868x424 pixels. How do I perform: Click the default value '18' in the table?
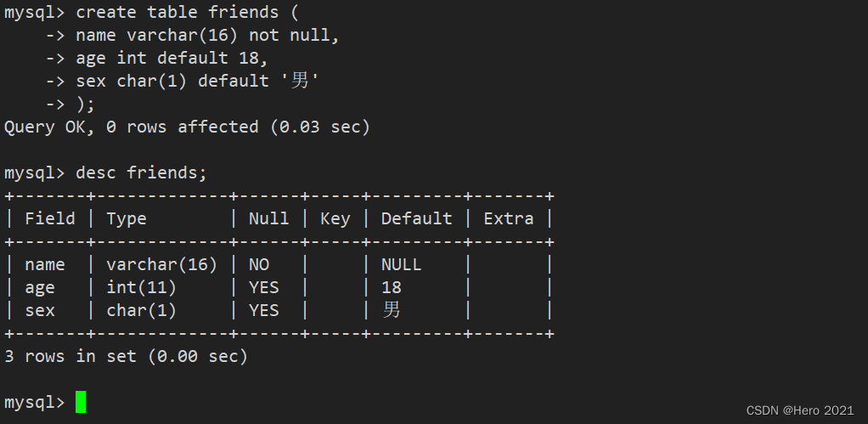391,287
